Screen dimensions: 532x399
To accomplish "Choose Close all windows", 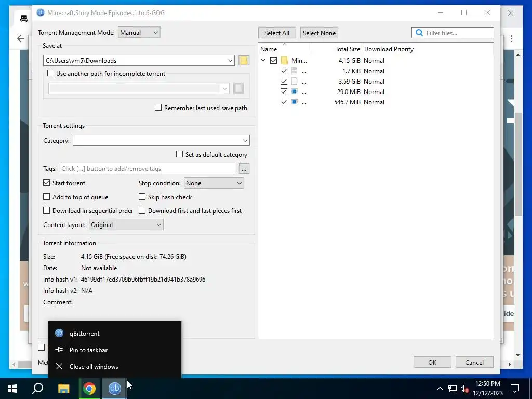I will click(x=115, y=366).
